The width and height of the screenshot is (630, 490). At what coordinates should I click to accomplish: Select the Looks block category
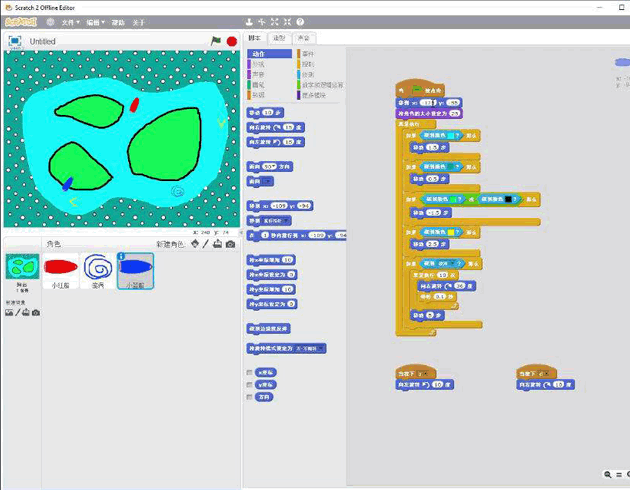[258, 64]
